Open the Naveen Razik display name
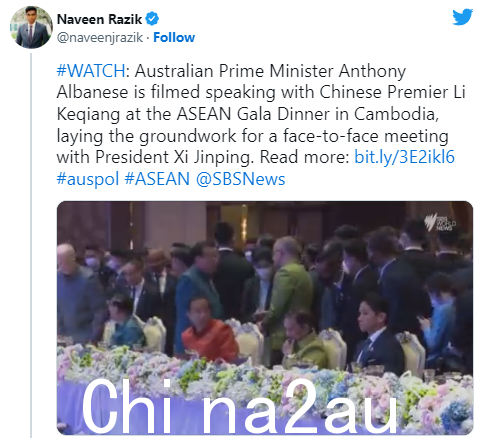The width and height of the screenshot is (479, 438). (99, 19)
